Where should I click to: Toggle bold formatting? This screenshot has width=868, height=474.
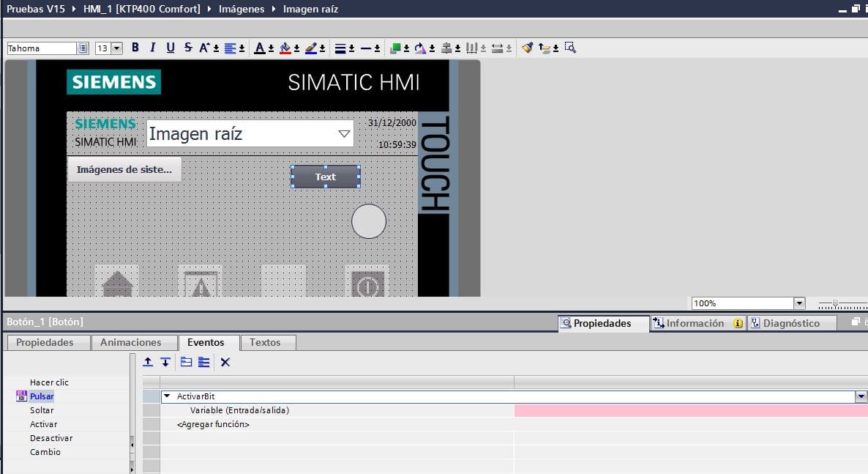point(135,48)
